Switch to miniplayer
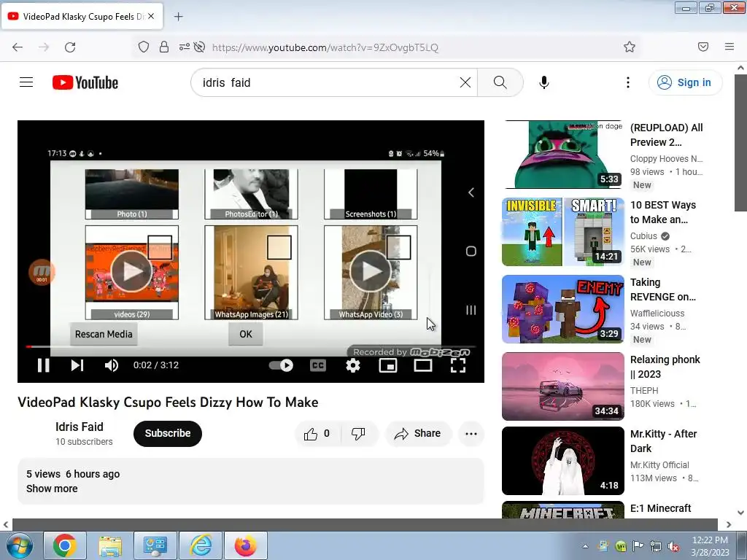Screen dimensions: 747x560 (388, 365)
